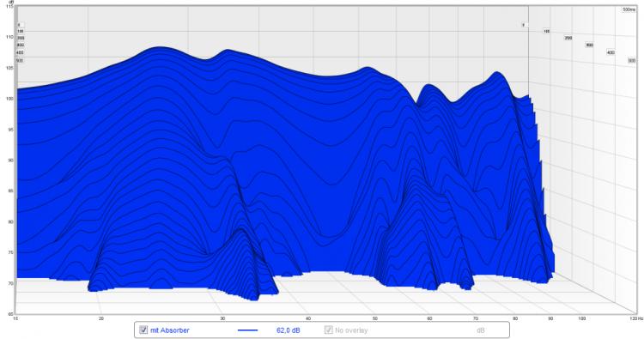Click the blue trace line sample in legend
644x339 pixels.
coord(247,330)
